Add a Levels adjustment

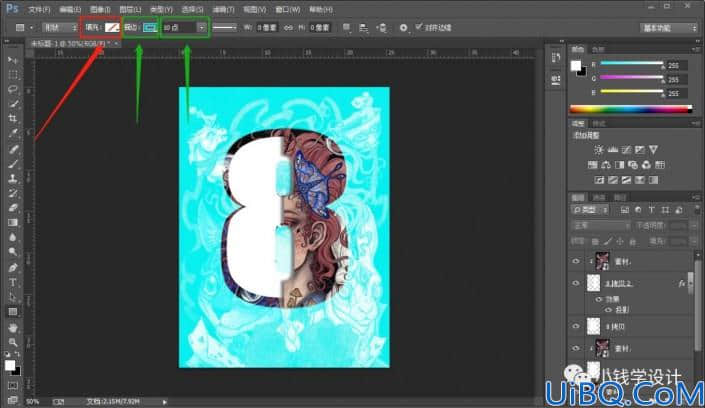click(x=612, y=150)
